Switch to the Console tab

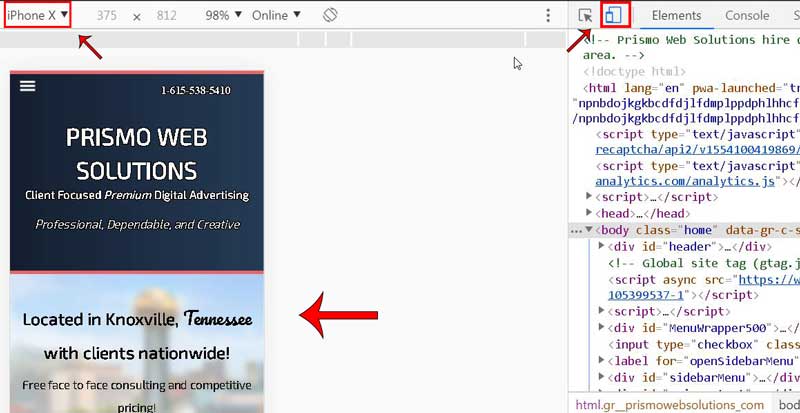[746, 16]
